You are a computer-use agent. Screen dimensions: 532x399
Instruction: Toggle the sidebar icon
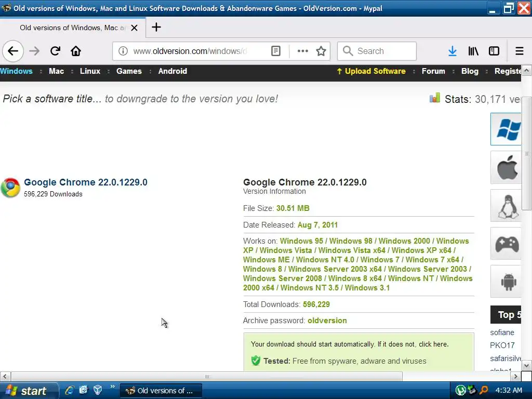tap(494, 51)
